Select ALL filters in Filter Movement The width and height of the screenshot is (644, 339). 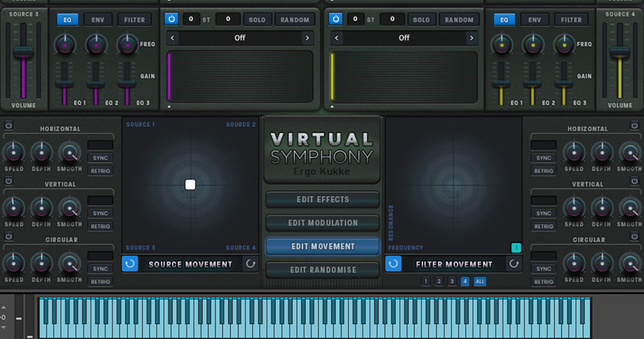[x=480, y=281]
